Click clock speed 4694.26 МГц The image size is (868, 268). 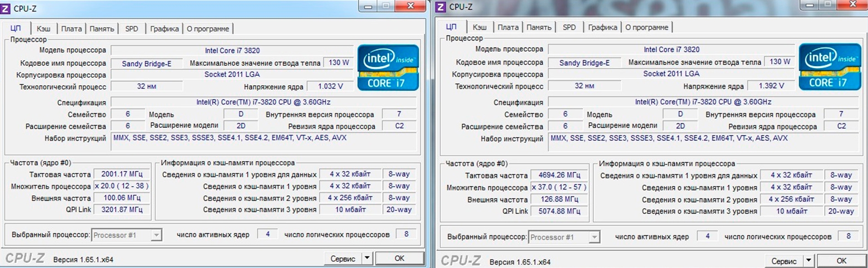tap(559, 175)
